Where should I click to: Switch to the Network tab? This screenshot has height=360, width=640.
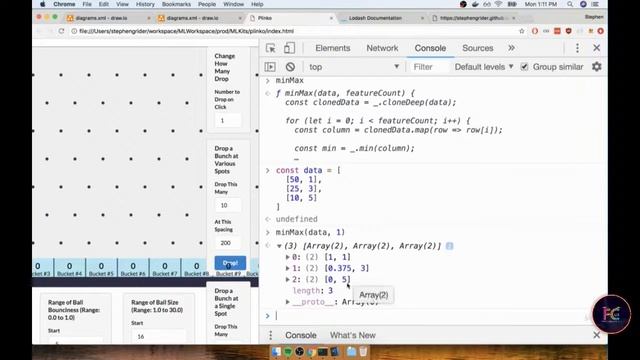click(x=382, y=48)
